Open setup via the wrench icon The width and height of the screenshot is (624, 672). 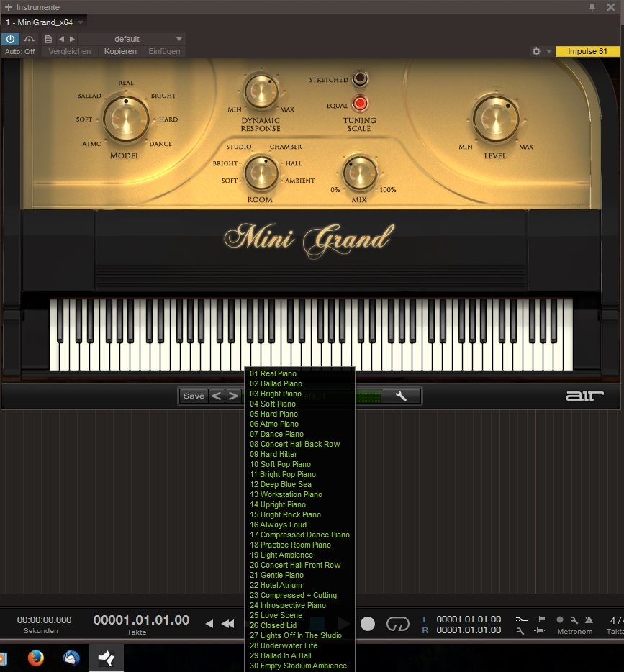(x=401, y=396)
